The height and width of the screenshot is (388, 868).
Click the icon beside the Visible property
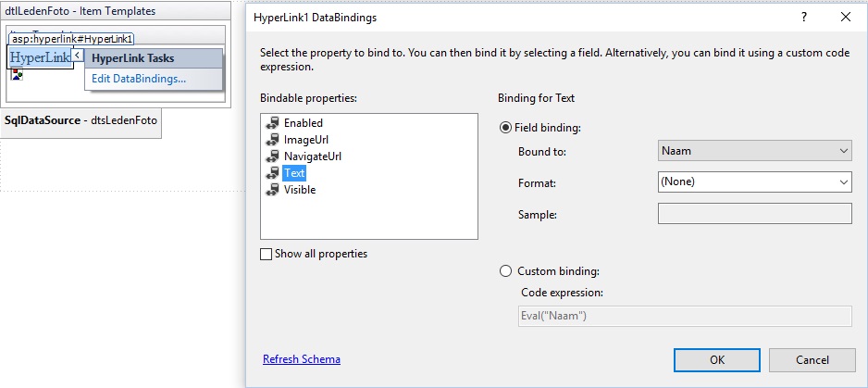(x=272, y=190)
